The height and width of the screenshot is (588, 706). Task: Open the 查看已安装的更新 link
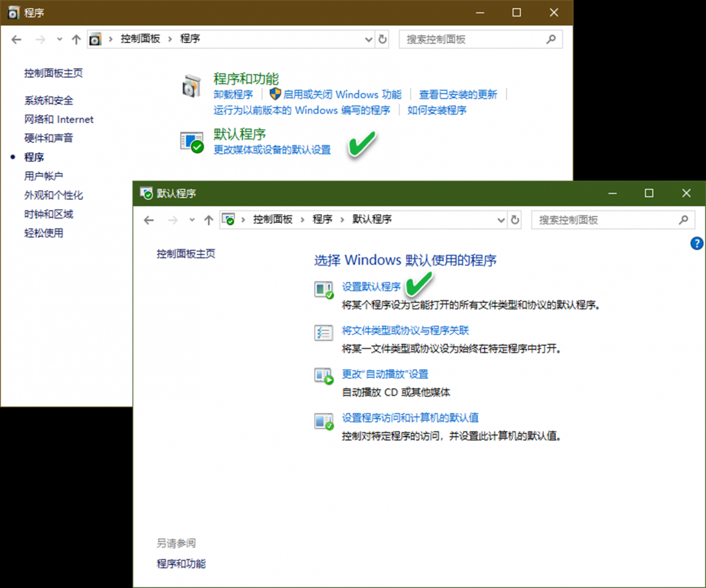(x=459, y=94)
